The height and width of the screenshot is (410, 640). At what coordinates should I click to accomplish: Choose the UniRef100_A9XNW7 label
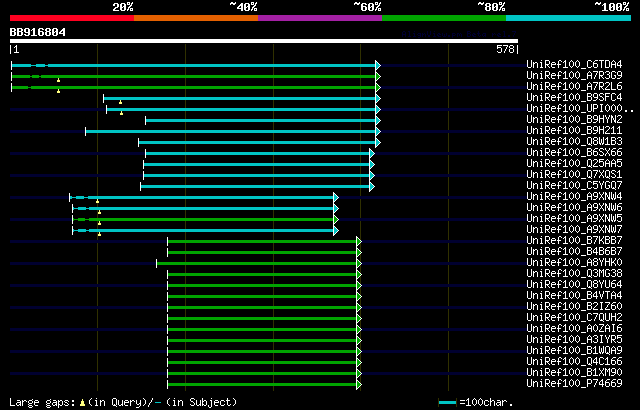[574, 229]
